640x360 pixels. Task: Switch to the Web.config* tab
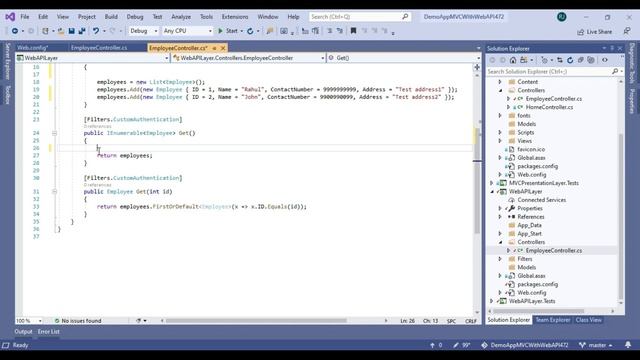point(33,48)
